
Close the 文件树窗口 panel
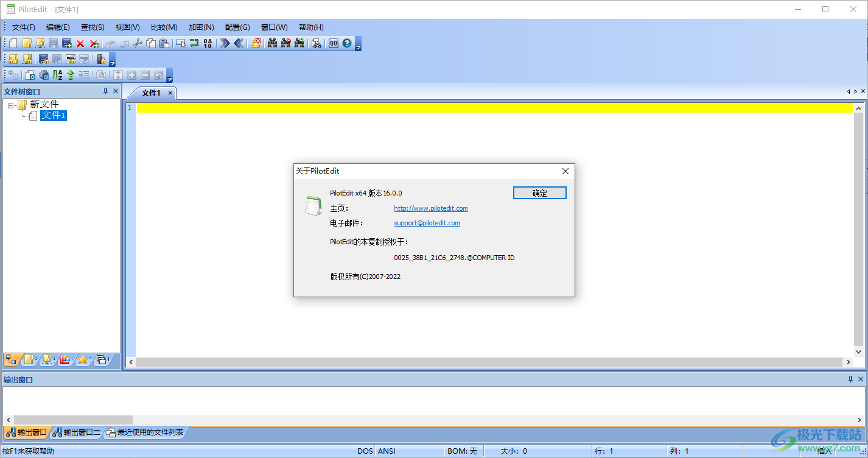(x=116, y=91)
